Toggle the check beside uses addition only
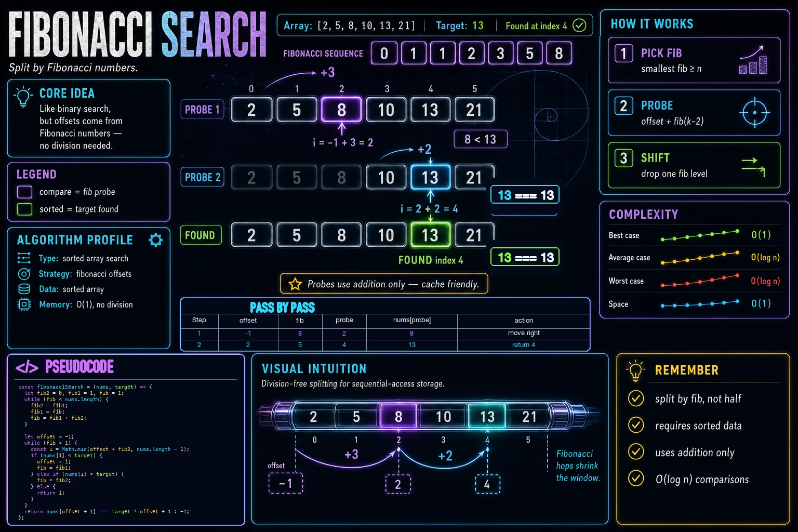The height and width of the screenshot is (532, 798). 636,451
